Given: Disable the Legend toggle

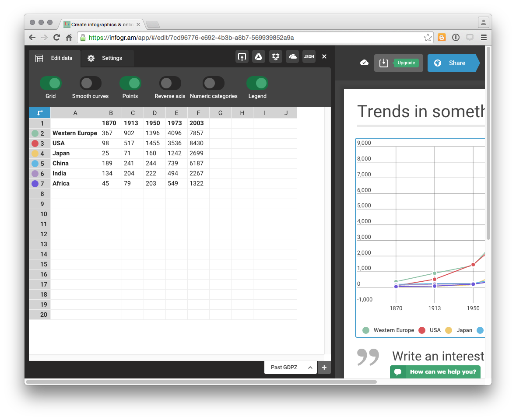Looking at the screenshot, I should click(257, 83).
